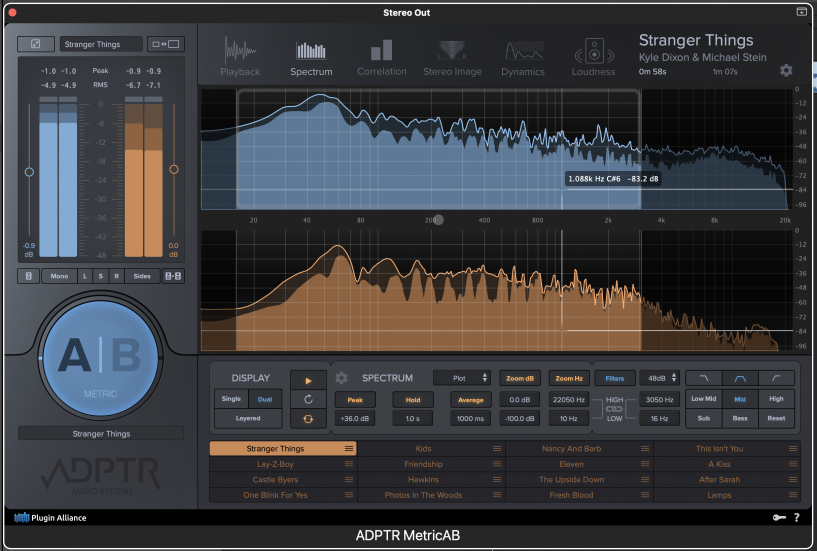
Task: Enable Mono monitoring
Action: click(x=60, y=276)
